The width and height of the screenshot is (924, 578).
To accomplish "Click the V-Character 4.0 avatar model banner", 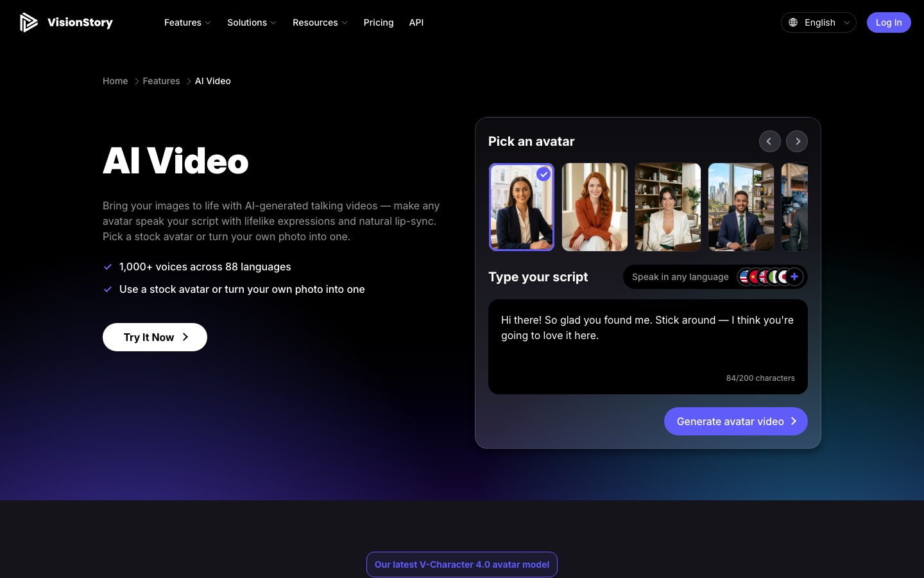I will pyautogui.click(x=462, y=565).
